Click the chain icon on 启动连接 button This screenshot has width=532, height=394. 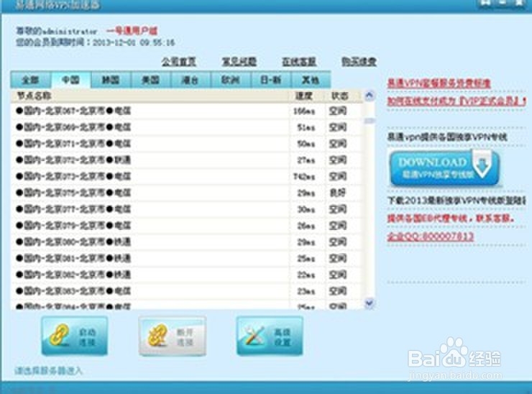tap(60, 335)
